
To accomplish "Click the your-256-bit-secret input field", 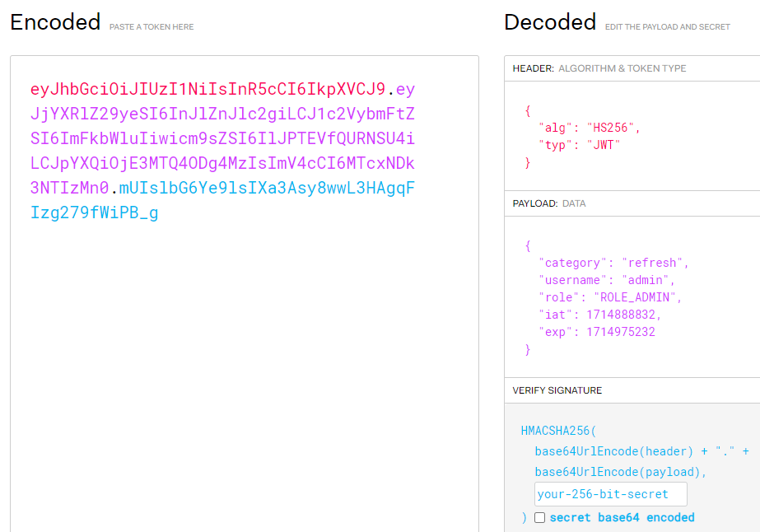I will point(611,494).
